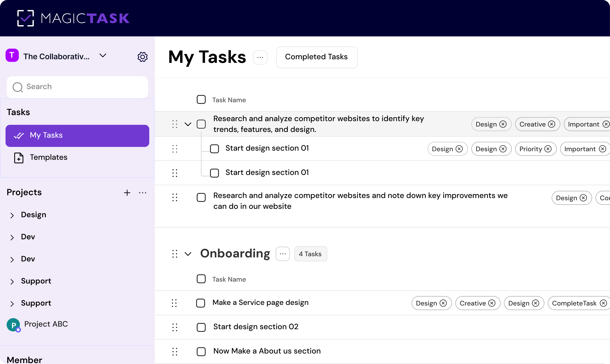Expand the first Dev project
The height and width of the screenshot is (364, 610).
click(12, 237)
